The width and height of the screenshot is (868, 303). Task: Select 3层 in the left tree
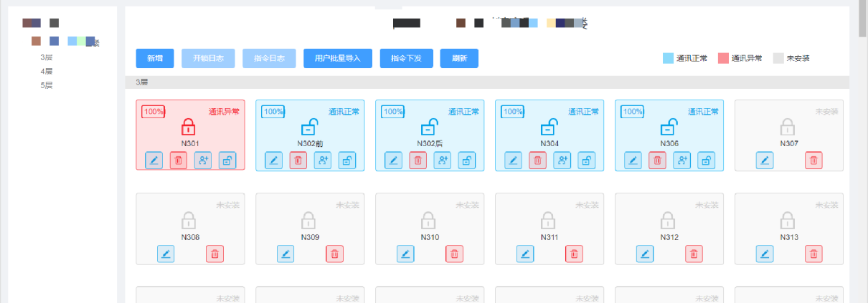(x=47, y=57)
